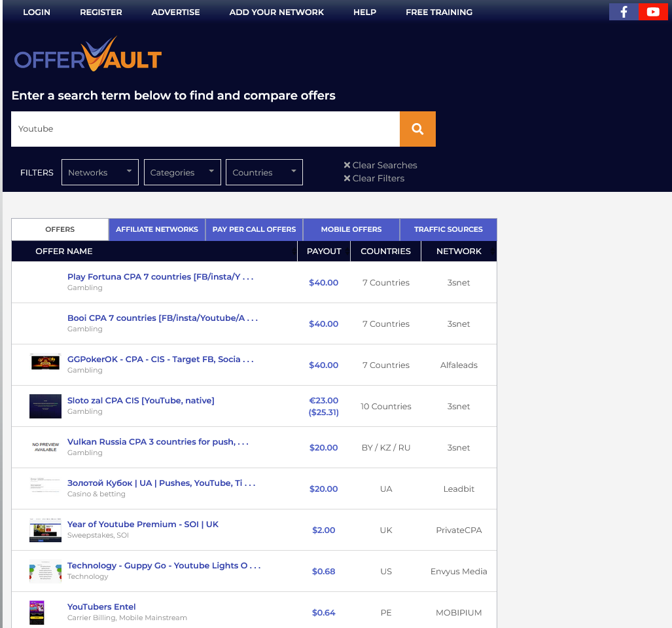Open the Countries filter dropdown

point(264,172)
